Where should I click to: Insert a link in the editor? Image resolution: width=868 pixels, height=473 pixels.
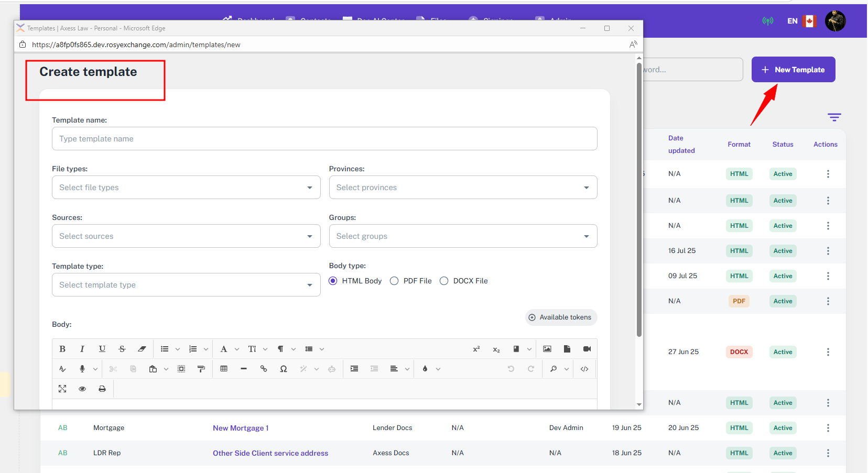pyautogui.click(x=264, y=369)
